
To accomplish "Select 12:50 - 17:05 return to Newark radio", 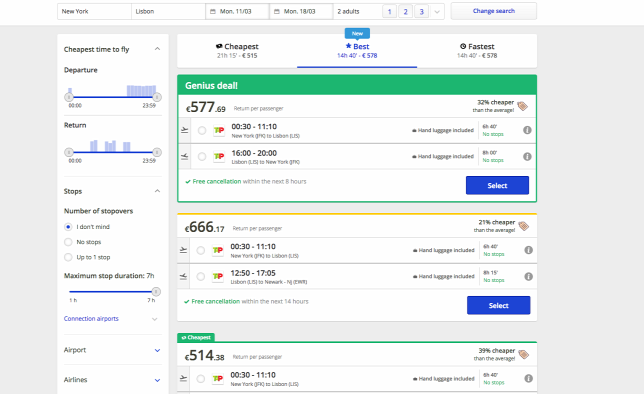I will pyautogui.click(x=200, y=276).
